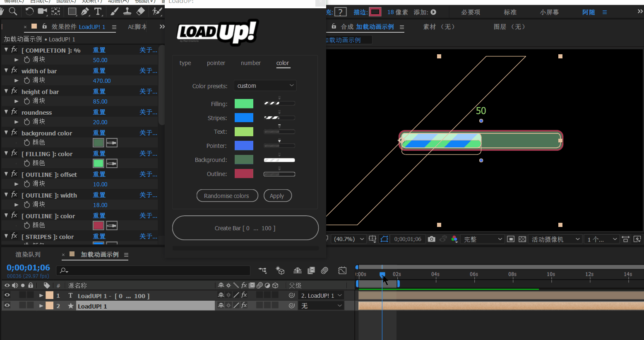644x340 pixels.
Task: Select the Unified Camera tool
Action: [x=42, y=11]
